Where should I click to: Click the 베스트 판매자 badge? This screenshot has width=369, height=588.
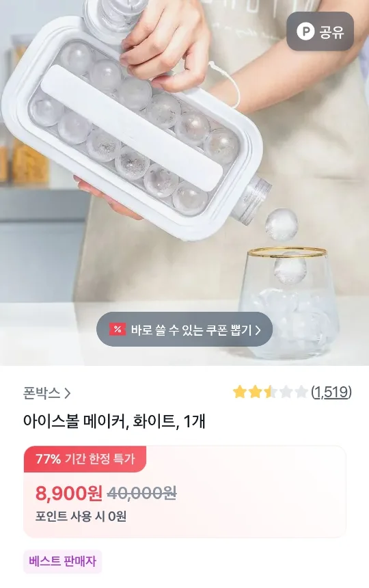pyautogui.click(x=63, y=561)
